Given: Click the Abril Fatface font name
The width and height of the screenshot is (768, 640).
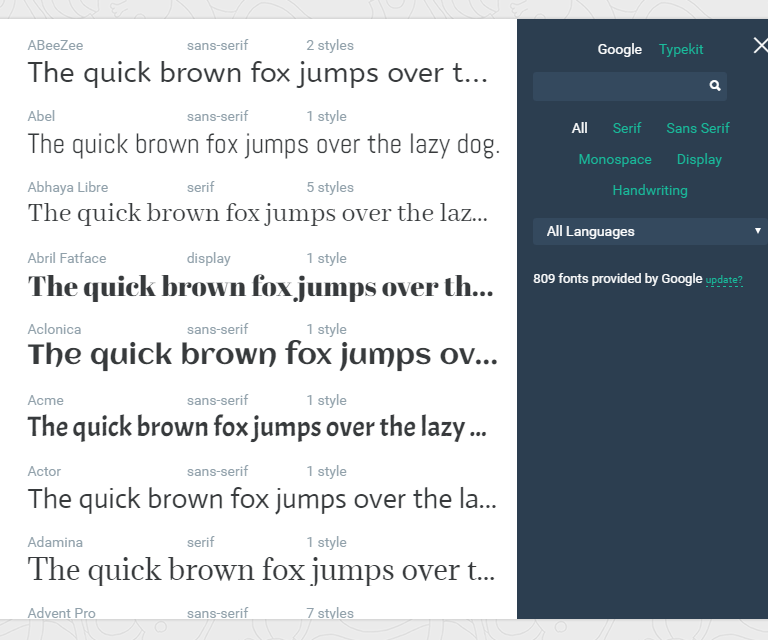Looking at the screenshot, I should (x=67, y=259).
